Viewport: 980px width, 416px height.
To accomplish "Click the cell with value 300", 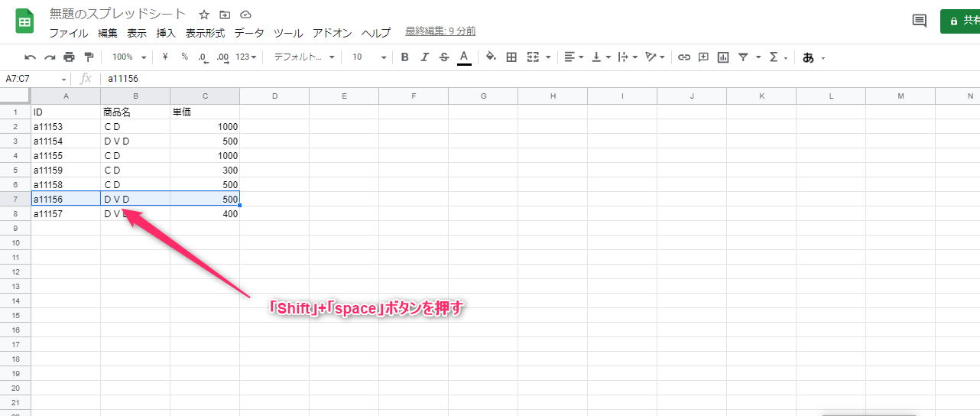I will pyautogui.click(x=205, y=170).
